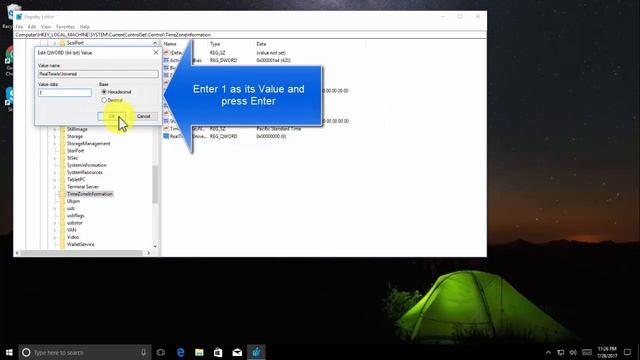Open the Favorites menu

click(x=65, y=27)
